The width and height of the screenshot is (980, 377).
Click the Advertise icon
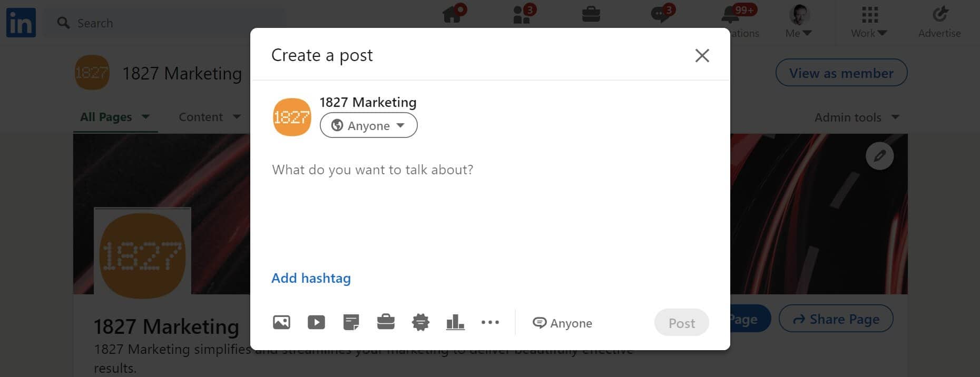[x=939, y=14]
